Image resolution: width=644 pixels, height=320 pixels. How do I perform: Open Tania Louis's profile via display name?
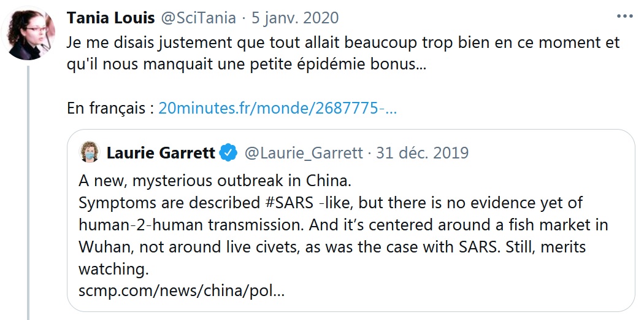[x=110, y=18]
